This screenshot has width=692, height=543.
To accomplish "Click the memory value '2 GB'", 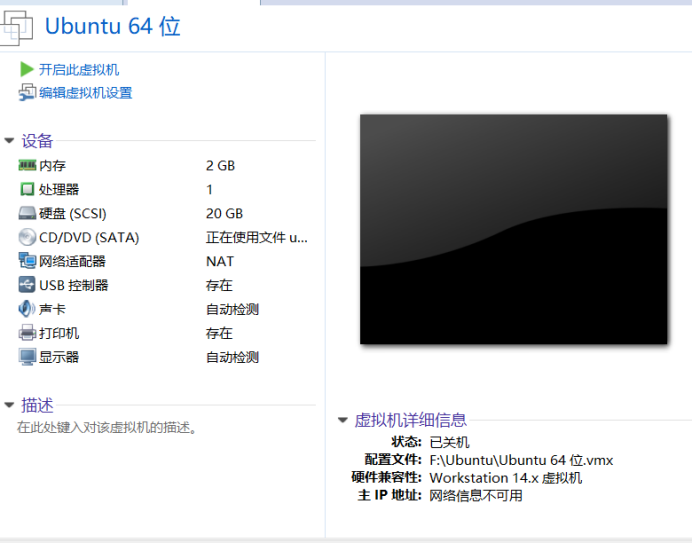I will click(220, 166).
